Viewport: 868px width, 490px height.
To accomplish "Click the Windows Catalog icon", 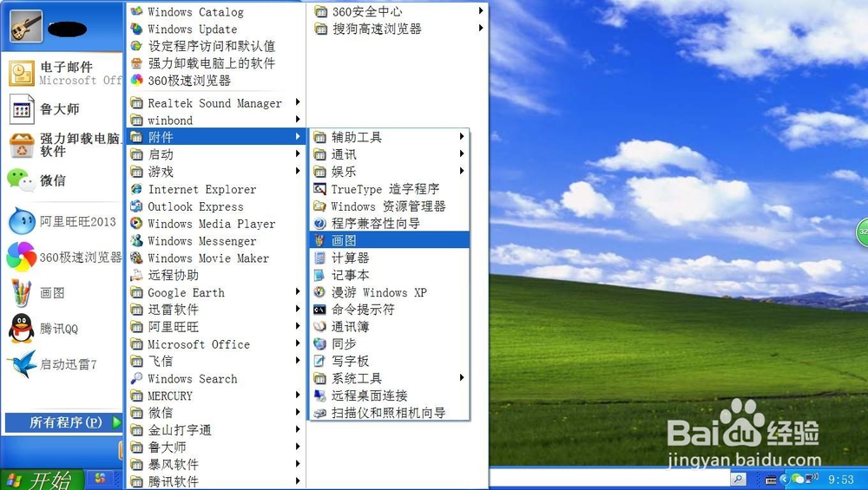I will point(136,11).
